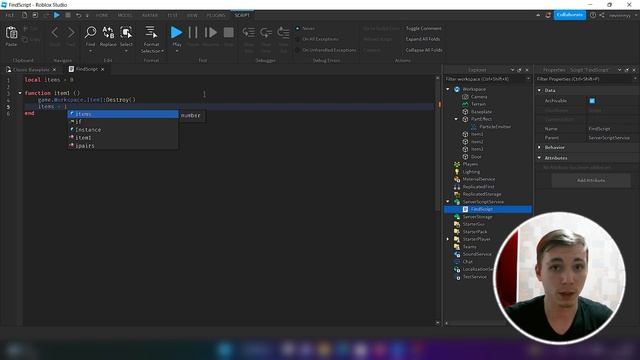Viewport: 640px width, 360px height.
Task: Click the Help question mark icon
Action: point(593,15)
